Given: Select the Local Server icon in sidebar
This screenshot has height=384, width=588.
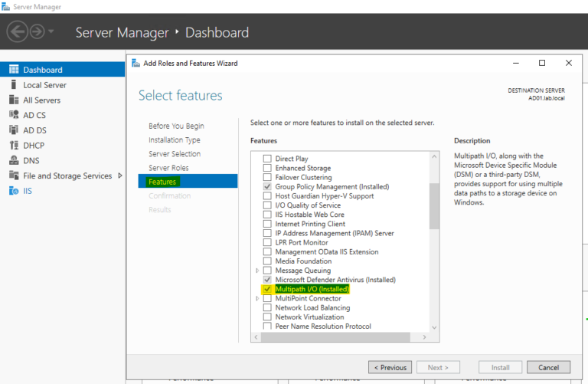Looking at the screenshot, I should point(14,85).
